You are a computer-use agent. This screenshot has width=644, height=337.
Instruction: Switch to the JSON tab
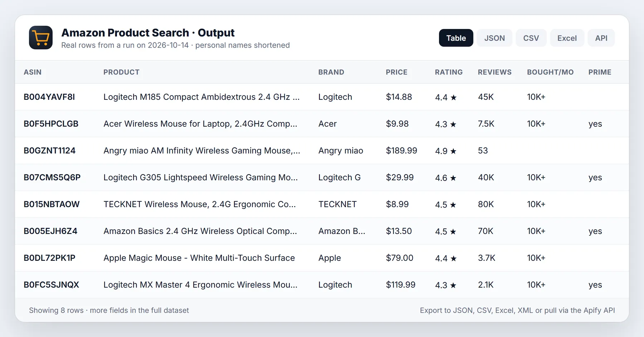pyautogui.click(x=494, y=38)
